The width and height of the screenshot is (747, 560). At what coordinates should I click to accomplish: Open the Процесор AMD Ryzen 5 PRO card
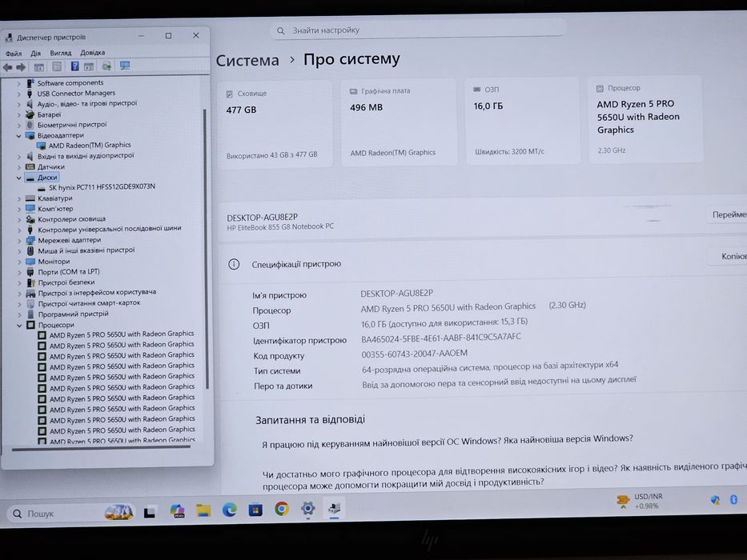coord(645,119)
